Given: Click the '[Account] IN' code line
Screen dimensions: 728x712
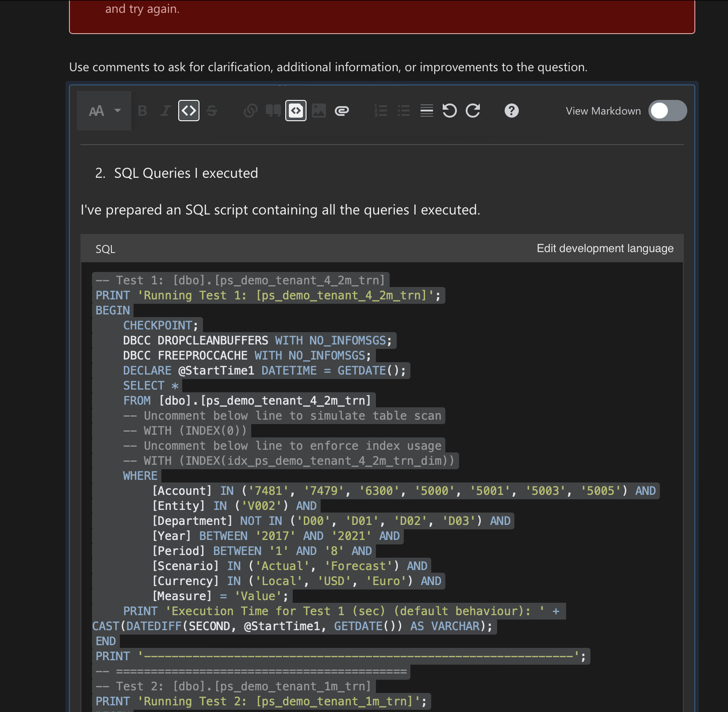Looking at the screenshot, I should click(x=404, y=491).
